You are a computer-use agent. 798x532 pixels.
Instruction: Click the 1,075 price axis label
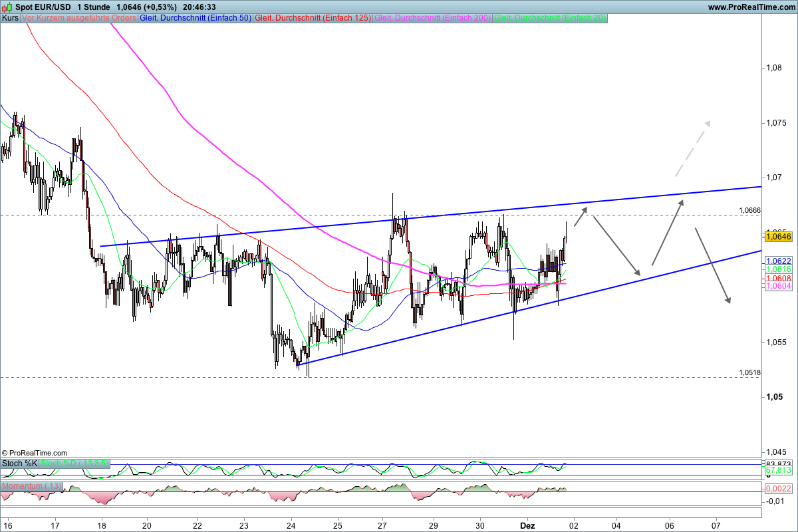coord(776,123)
